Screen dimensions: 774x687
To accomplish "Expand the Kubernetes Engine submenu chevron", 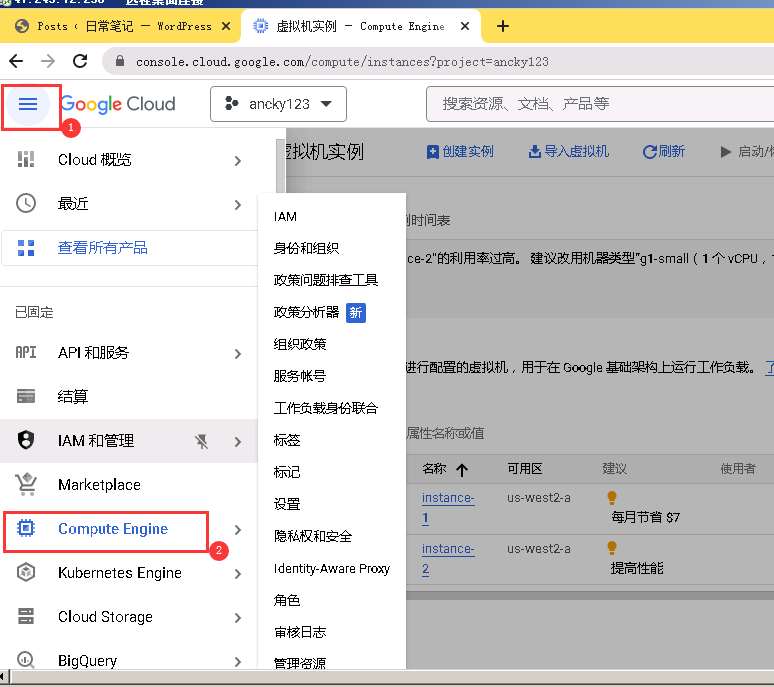I will [x=238, y=574].
